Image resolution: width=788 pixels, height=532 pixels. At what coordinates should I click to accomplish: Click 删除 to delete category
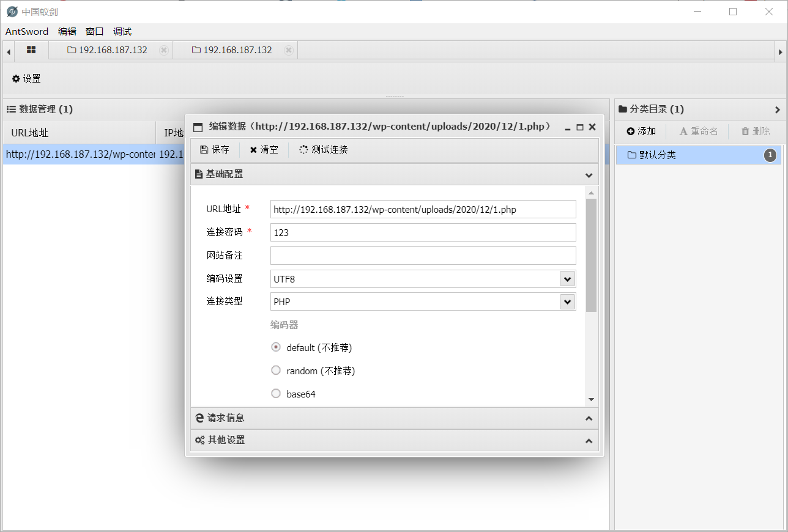click(756, 131)
